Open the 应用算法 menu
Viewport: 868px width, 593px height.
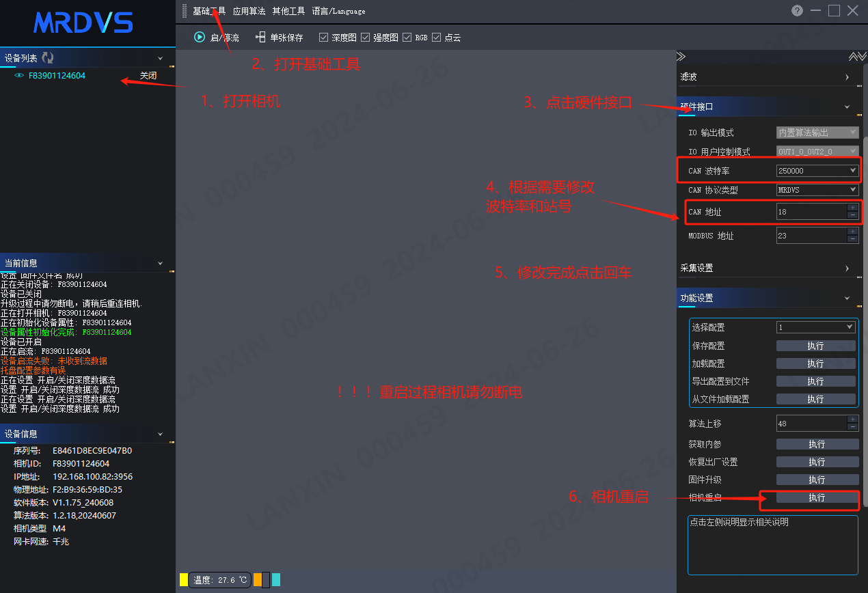[249, 11]
